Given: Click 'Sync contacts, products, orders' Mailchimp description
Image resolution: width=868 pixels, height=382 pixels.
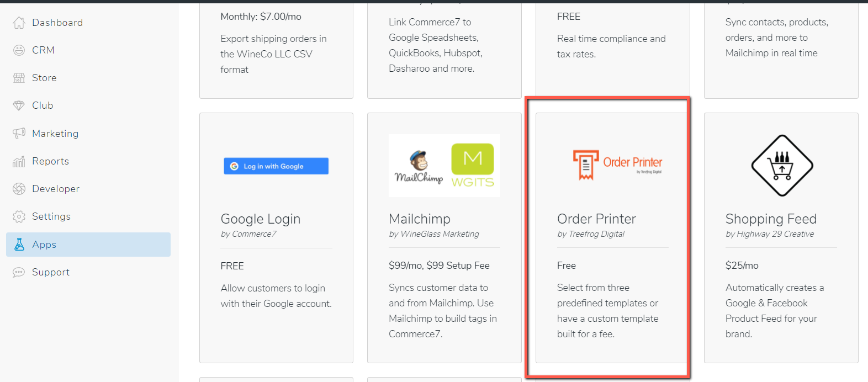Looking at the screenshot, I should [777, 38].
